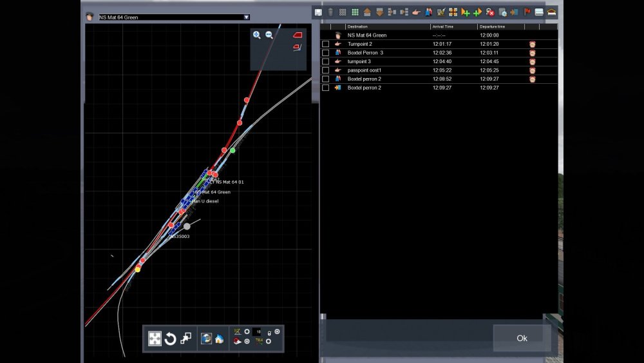
Task: Click the save timetable floppy disk icon
Action: [x=318, y=12]
